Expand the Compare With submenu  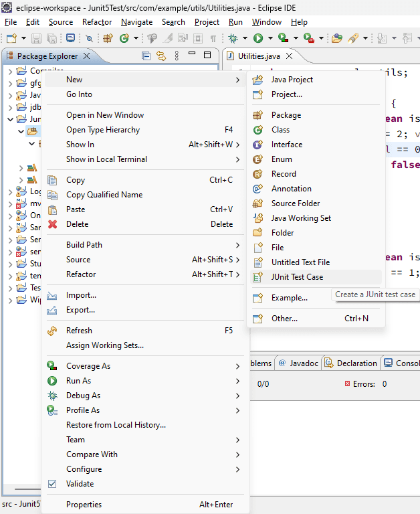(145, 454)
